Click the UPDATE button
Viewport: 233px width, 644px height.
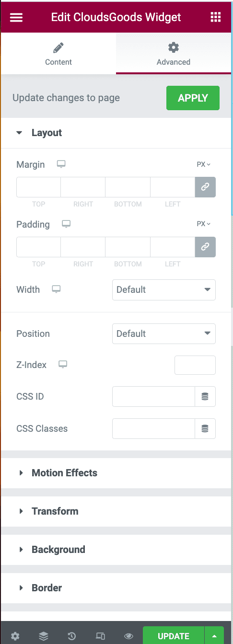click(x=174, y=636)
